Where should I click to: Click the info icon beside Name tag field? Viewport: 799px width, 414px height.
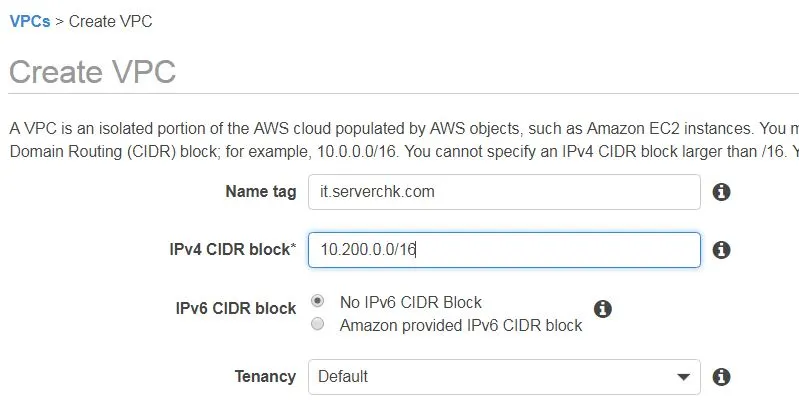click(x=721, y=192)
